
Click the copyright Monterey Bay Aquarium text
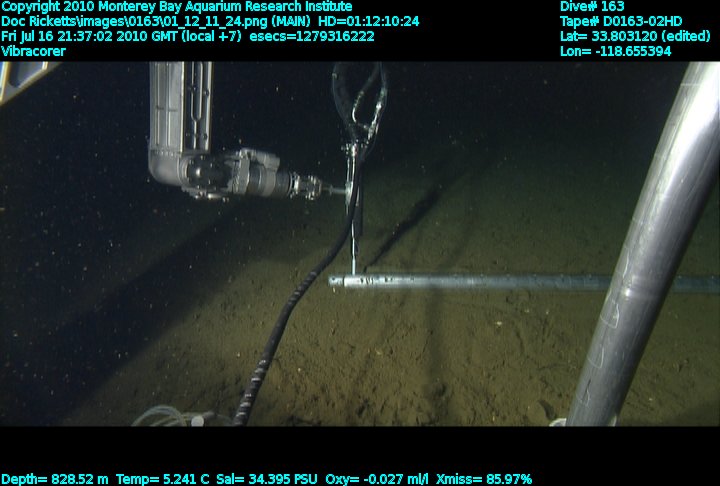[x=176, y=6]
